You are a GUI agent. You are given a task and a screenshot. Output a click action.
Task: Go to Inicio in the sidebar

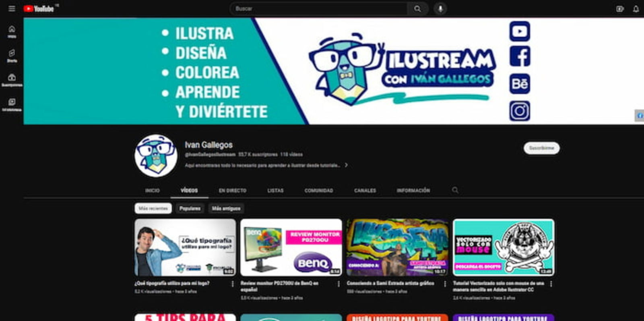tap(12, 32)
